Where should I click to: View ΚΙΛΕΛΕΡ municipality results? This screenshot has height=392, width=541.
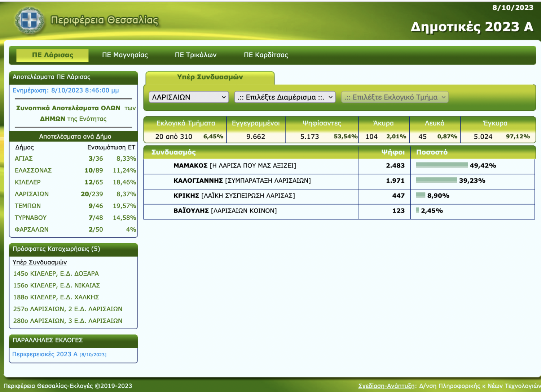[x=28, y=182]
